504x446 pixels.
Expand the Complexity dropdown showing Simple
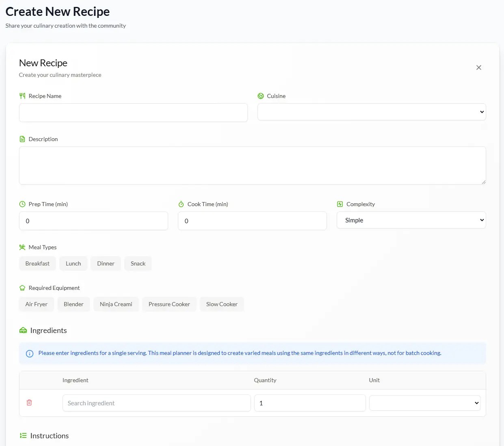[x=411, y=220]
